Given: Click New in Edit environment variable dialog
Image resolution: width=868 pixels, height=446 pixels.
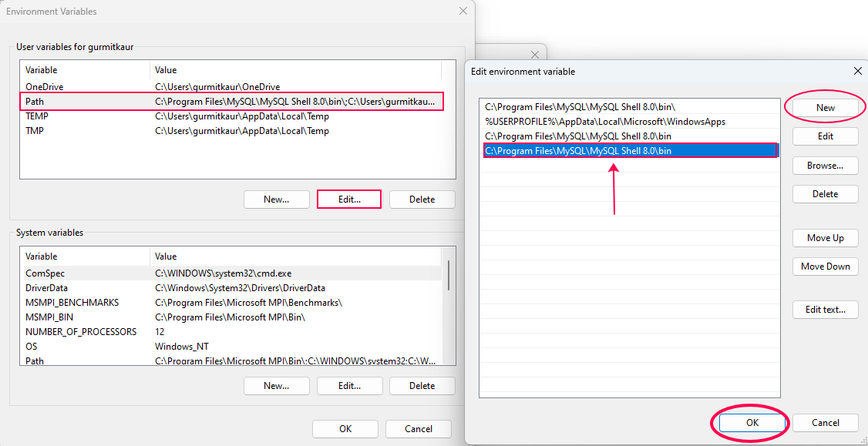Looking at the screenshot, I should tap(825, 108).
